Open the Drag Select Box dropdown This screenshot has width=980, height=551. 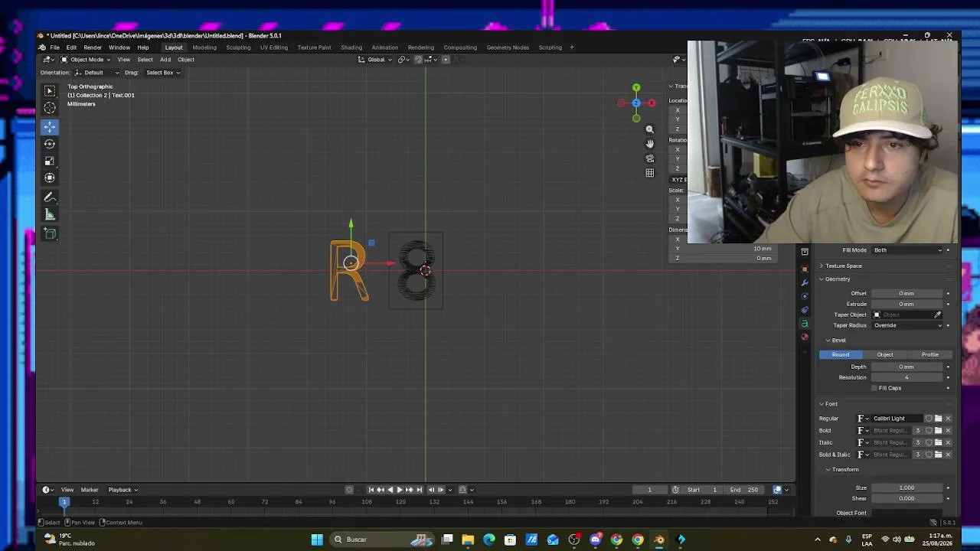162,73
